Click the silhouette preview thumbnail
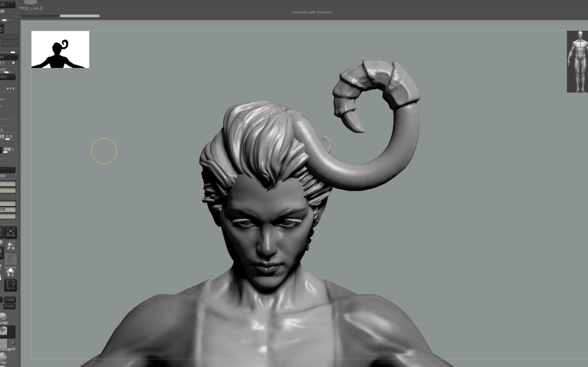This screenshot has width=588, height=367. coord(60,49)
